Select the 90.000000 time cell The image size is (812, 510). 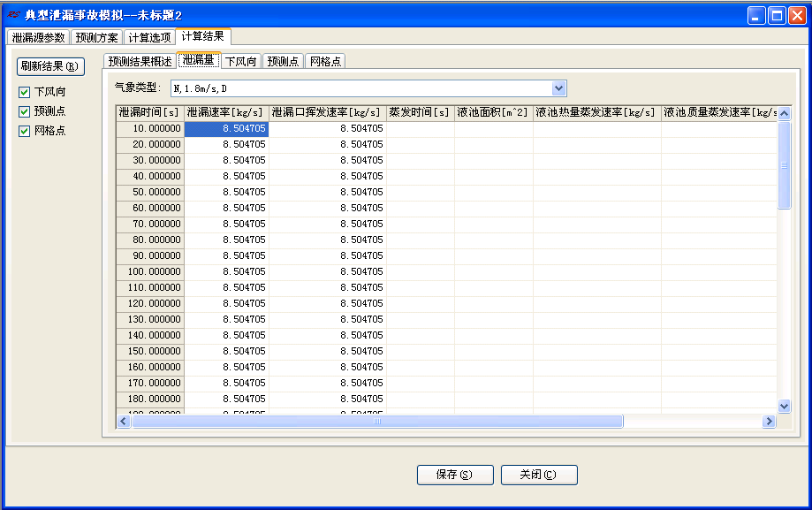150,256
